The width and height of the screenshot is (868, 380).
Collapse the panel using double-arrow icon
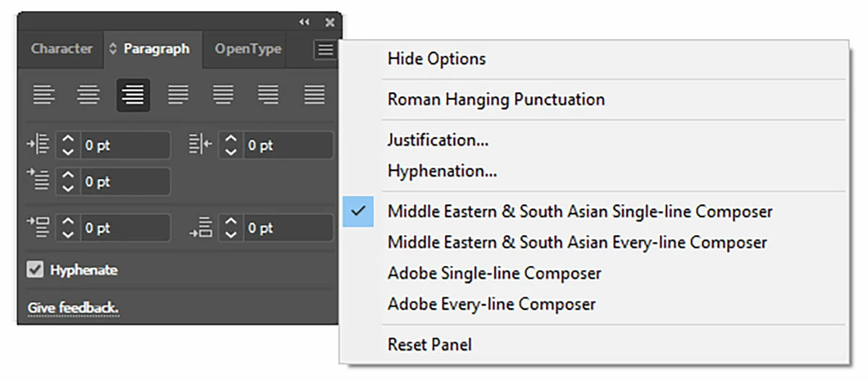coord(305,22)
